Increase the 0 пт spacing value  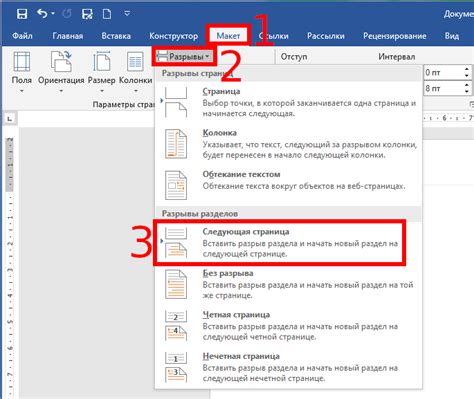click(x=467, y=69)
